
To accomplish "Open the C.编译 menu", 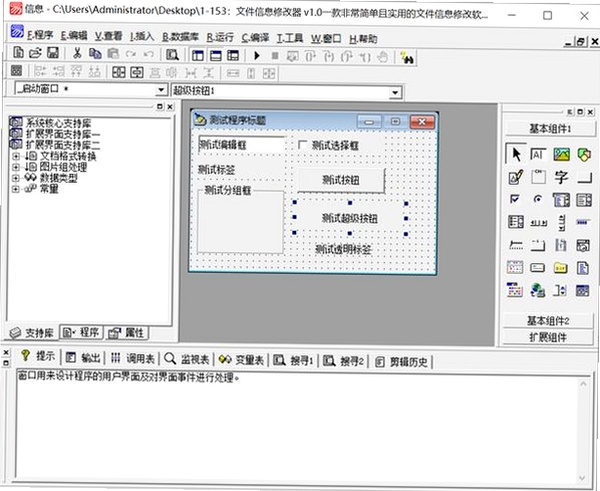I will 255,38.
